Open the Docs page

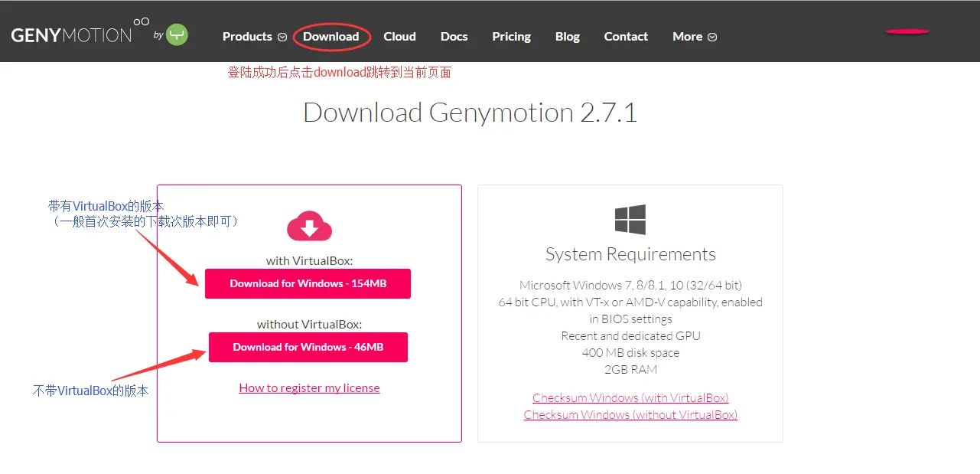click(x=454, y=36)
